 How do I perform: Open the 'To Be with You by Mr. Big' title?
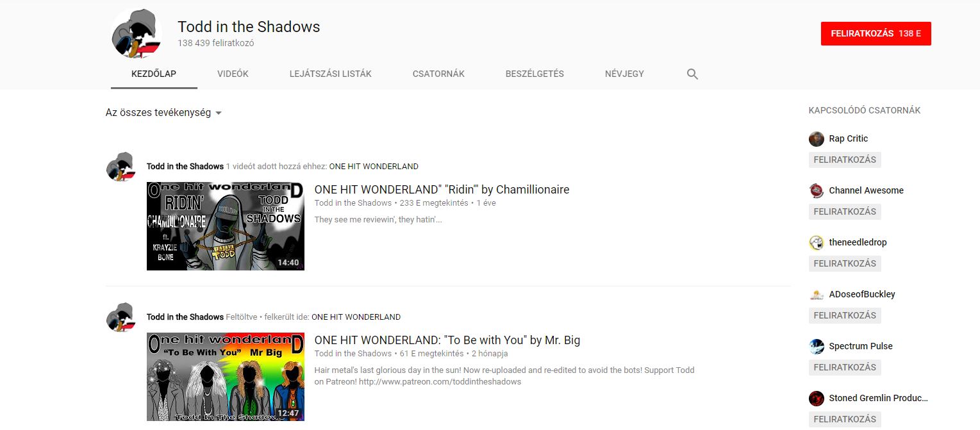click(447, 340)
